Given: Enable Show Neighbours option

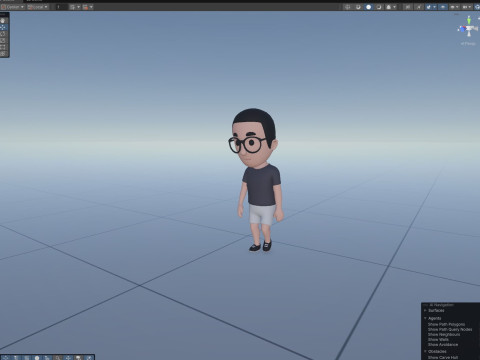Looking at the screenshot, I should [444, 334].
